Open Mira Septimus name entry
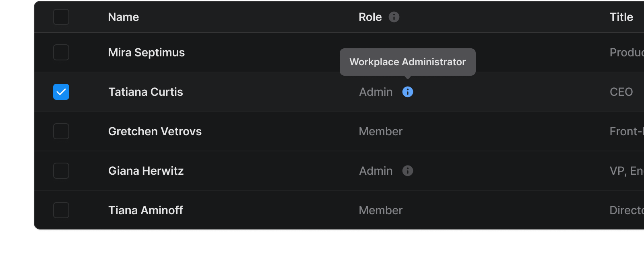This screenshot has height=277, width=644. [x=147, y=52]
